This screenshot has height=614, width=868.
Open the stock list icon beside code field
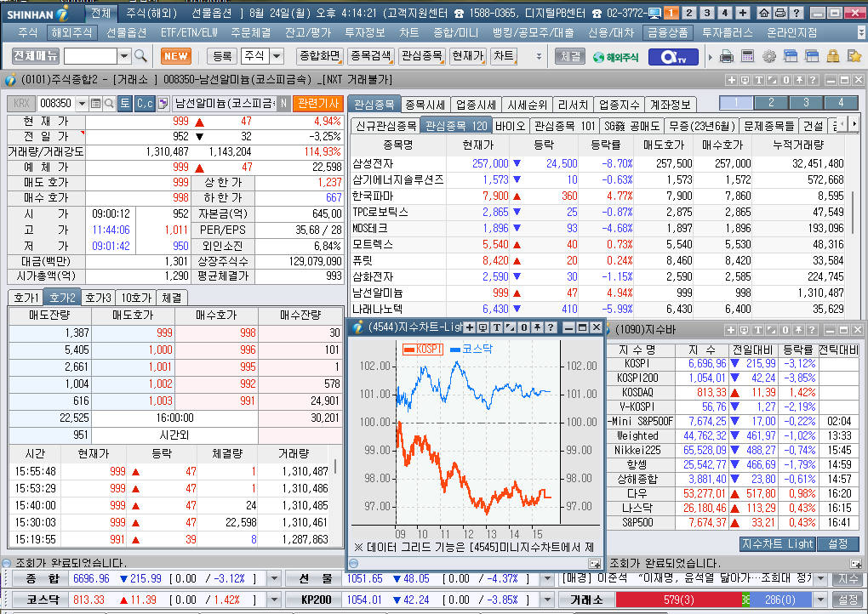pos(95,103)
